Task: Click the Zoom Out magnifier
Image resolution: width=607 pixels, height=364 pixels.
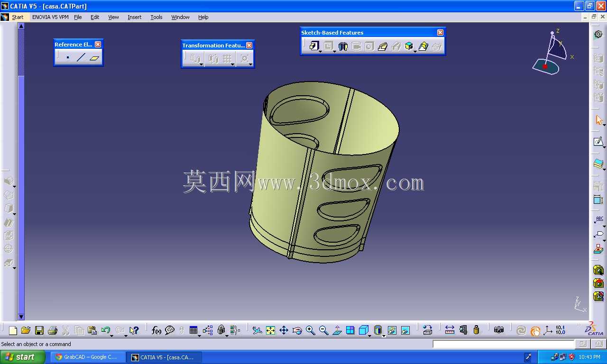Action: (323, 330)
